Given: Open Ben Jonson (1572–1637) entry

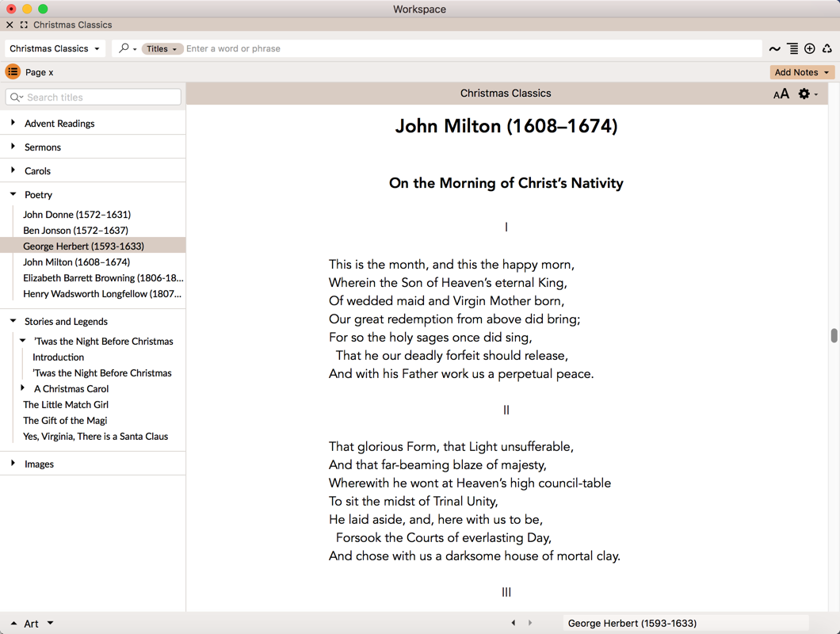Looking at the screenshot, I should pos(75,231).
